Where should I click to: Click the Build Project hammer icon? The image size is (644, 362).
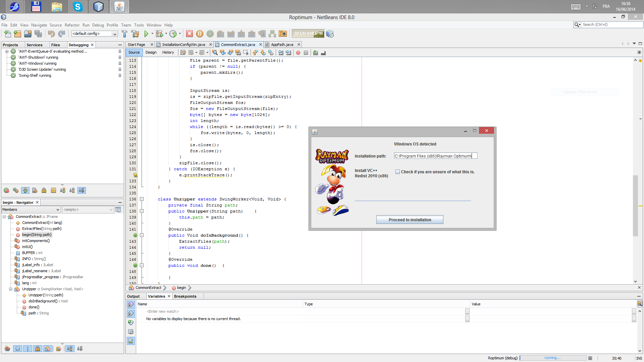point(124,34)
